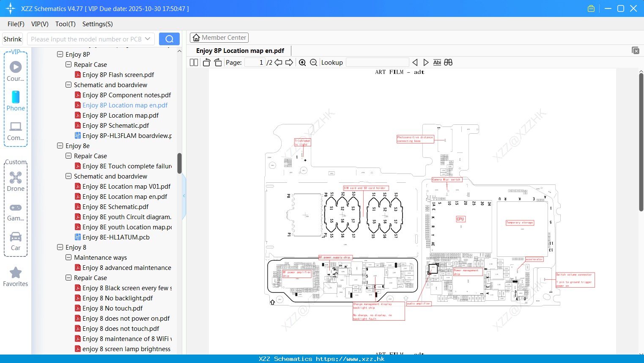Collapse Repair Case under Enjoy 8e

click(x=69, y=156)
